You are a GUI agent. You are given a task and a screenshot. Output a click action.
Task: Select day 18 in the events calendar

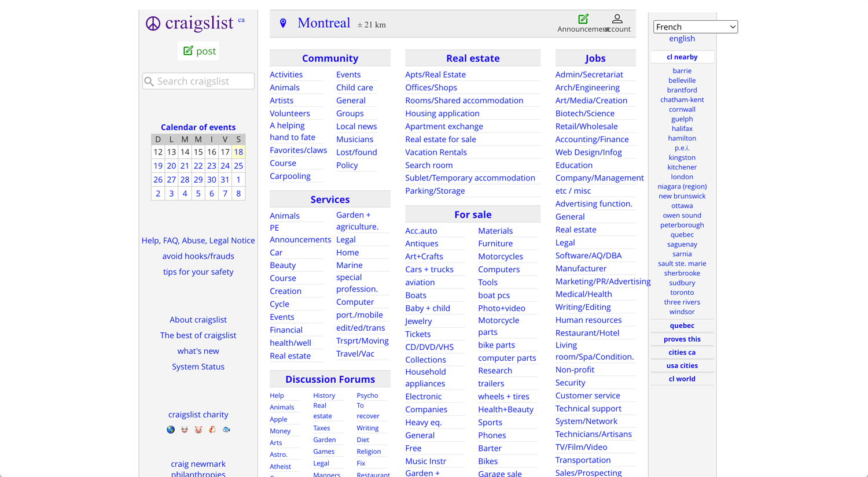point(238,152)
